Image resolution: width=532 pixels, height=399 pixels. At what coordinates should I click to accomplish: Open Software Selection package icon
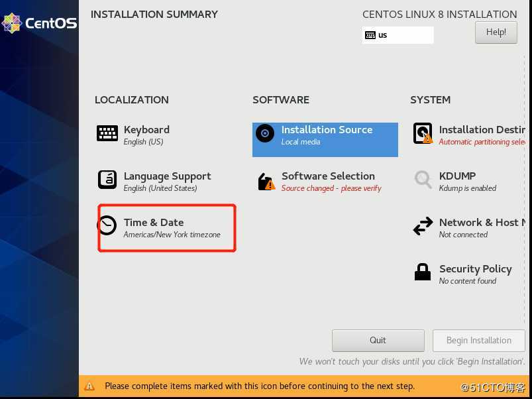tap(266, 181)
